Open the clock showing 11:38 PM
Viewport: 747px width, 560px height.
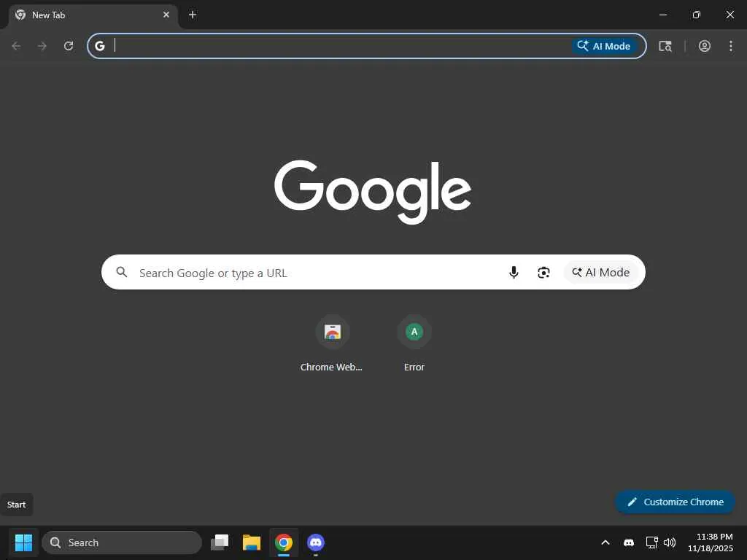pyautogui.click(x=711, y=542)
